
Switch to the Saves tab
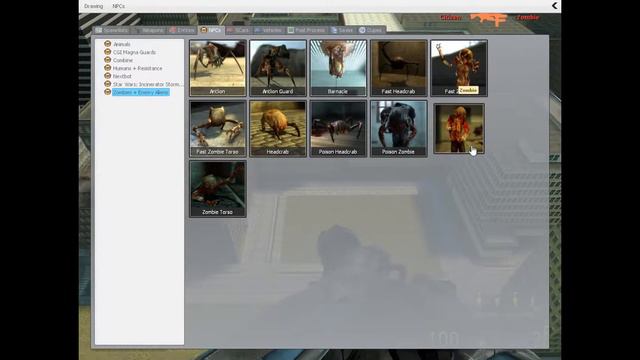342,30
